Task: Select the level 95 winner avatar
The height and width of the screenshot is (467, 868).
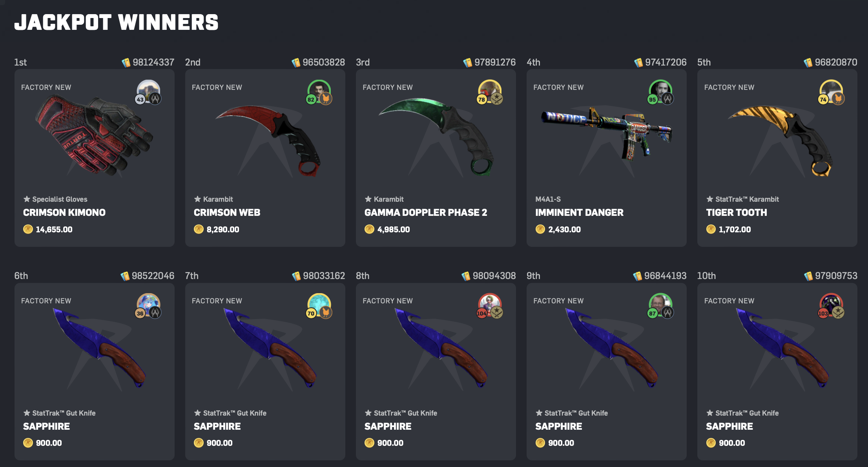Action: click(x=660, y=91)
